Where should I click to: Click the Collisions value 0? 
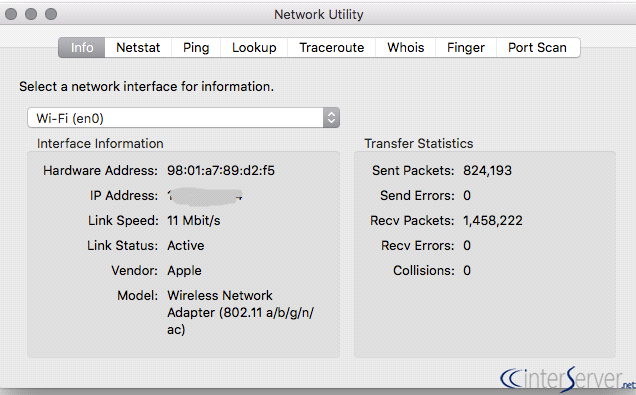point(467,270)
